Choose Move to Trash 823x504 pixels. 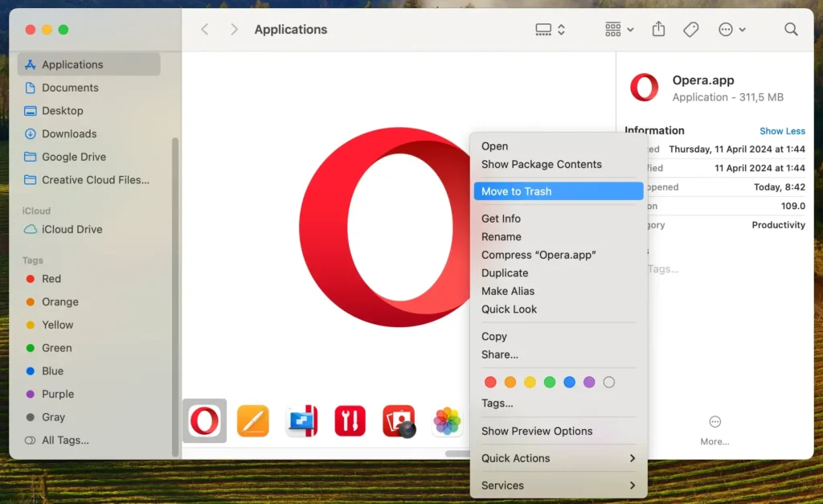pyautogui.click(x=559, y=191)
